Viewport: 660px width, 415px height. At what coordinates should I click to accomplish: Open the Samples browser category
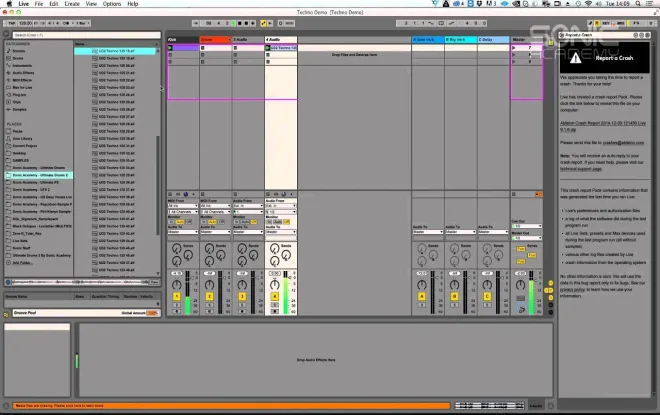click(x=19, y=109)
